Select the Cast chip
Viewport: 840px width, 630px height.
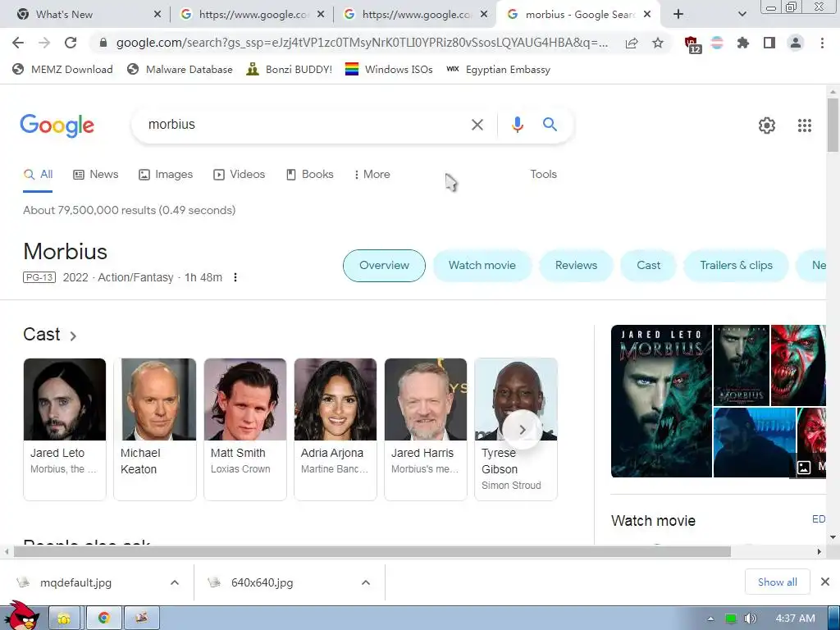648,266
